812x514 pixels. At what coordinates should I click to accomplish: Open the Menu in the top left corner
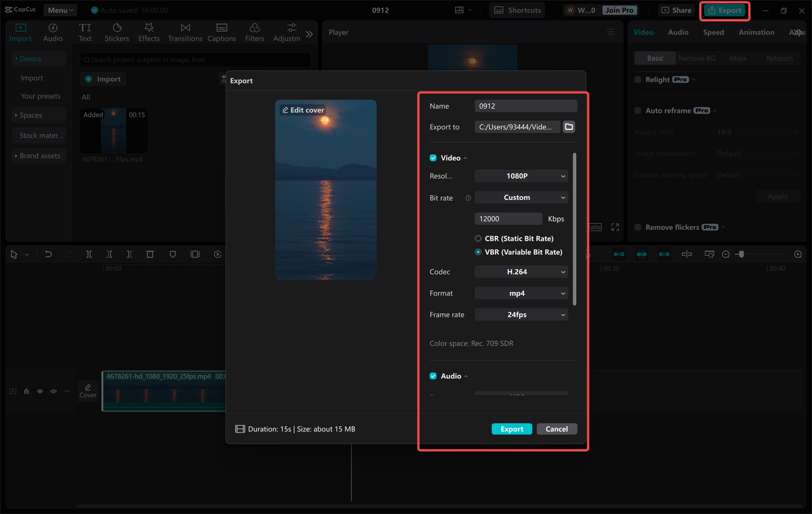[x=60, y=10]
